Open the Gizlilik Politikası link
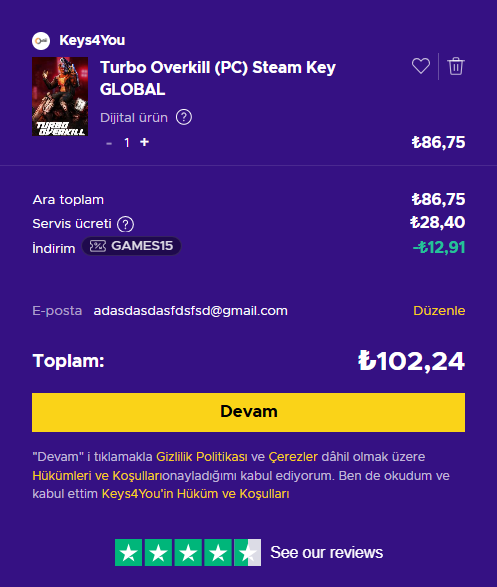497x587 pixels. [202, 457]
